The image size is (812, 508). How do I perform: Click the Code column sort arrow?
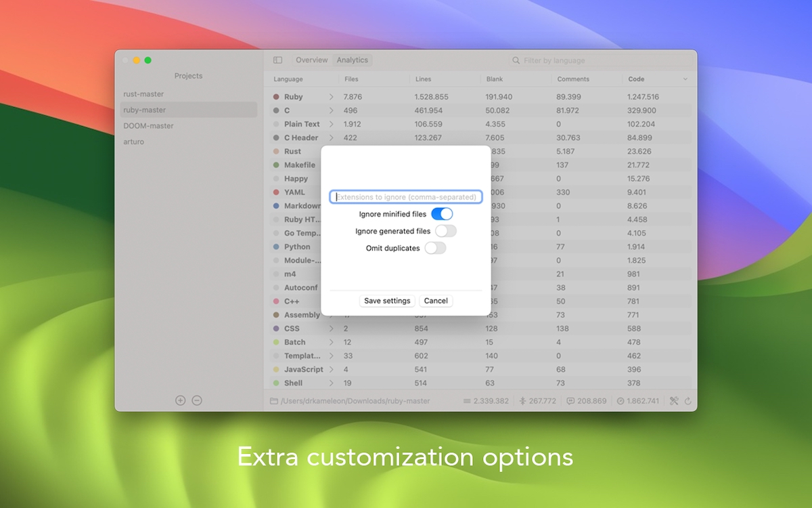pyautogui.click(x=685, y=79)
